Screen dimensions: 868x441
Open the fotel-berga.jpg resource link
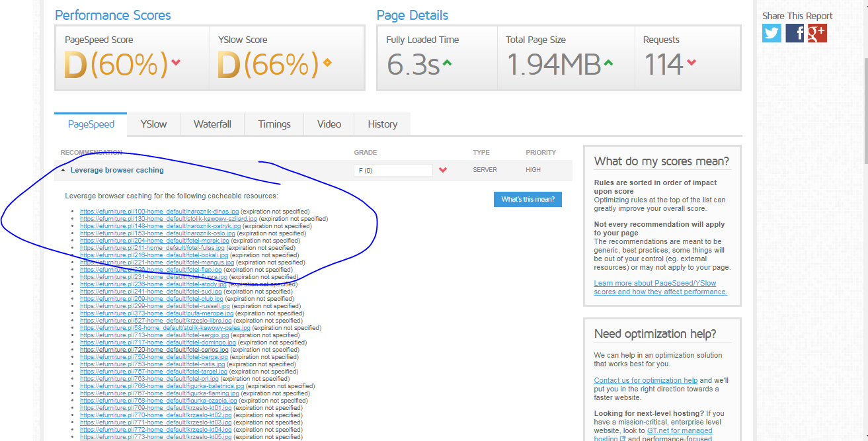point(154,357)
